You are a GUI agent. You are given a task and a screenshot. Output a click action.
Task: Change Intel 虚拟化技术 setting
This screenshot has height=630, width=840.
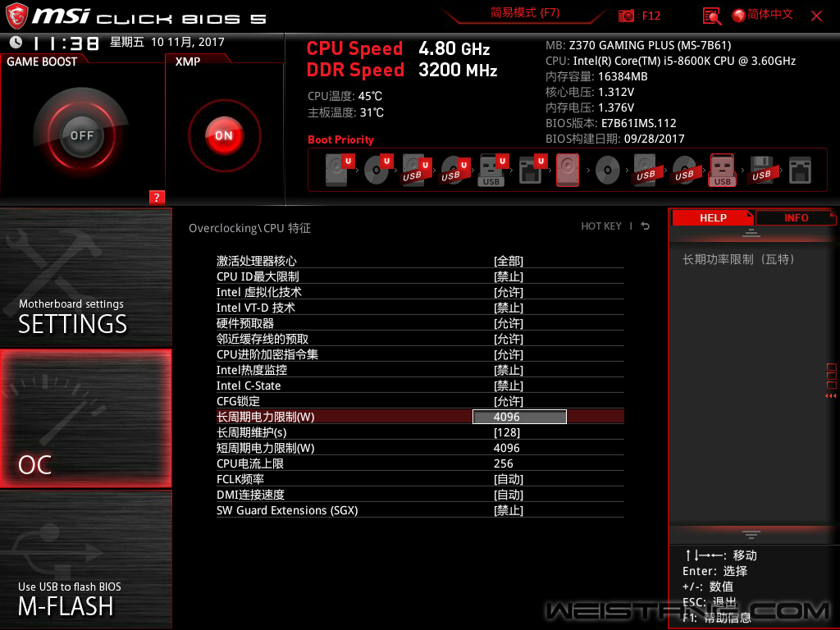(420, 292)
